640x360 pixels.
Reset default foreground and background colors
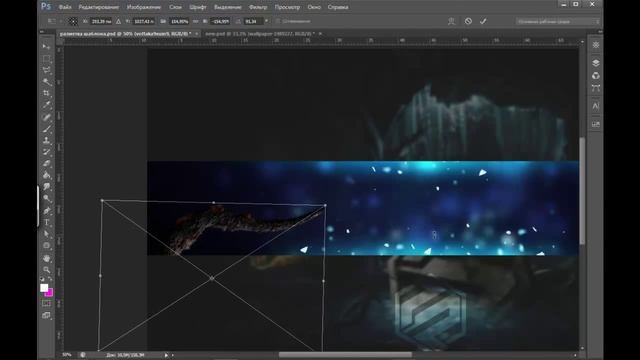click(42, 279)
